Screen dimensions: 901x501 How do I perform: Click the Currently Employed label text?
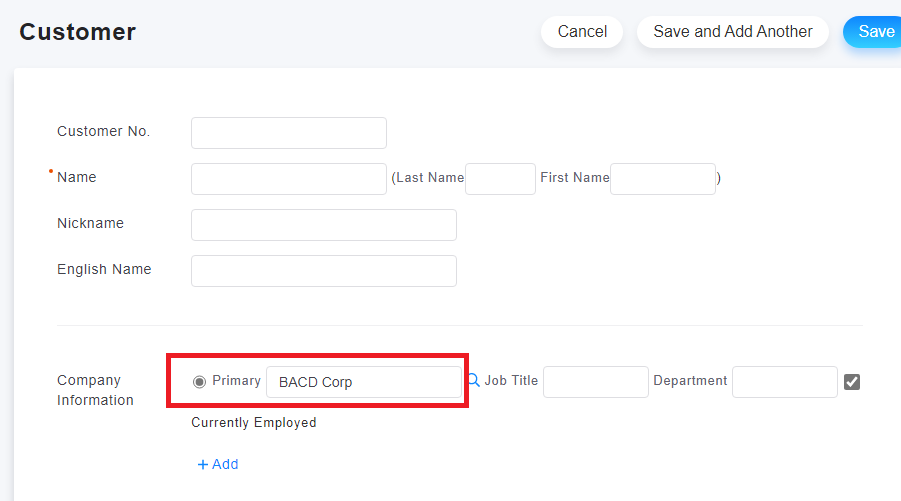[254, 422]
